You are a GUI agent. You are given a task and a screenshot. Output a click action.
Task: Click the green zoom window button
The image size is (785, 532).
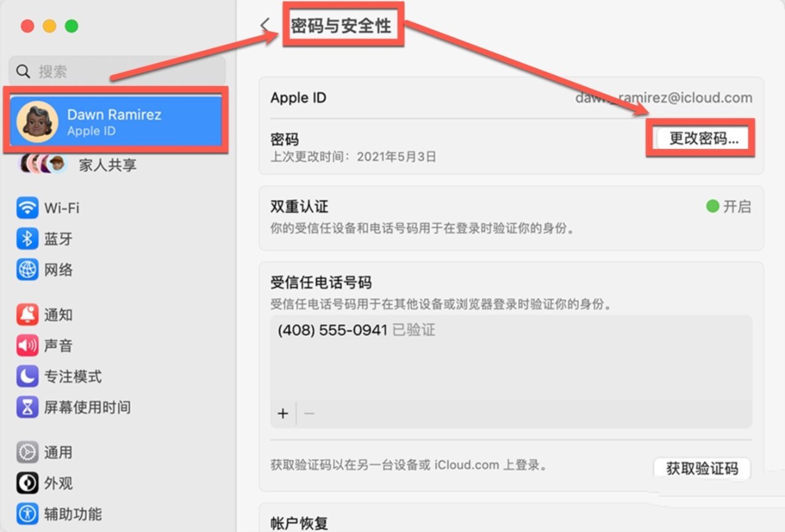click(x=72, y=26)
